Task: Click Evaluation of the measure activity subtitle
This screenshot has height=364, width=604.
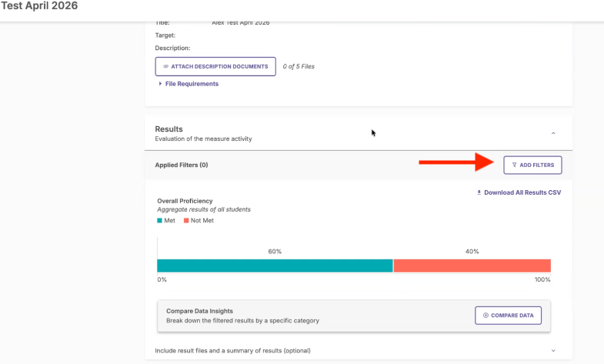Action: point(203,139)
